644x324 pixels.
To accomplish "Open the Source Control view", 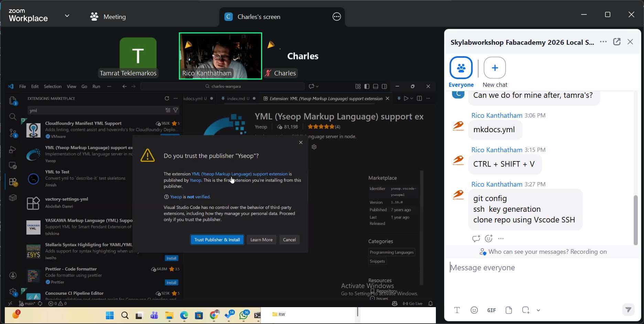I will (13, 133).
